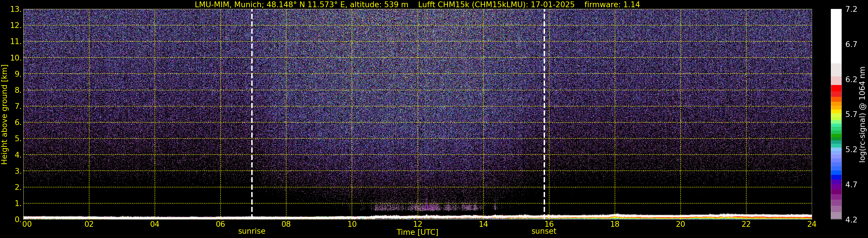The height and width of the screenshot is (238, 868).
Task: Click the time axis tick "16"
Action: (x=549, y=224)
